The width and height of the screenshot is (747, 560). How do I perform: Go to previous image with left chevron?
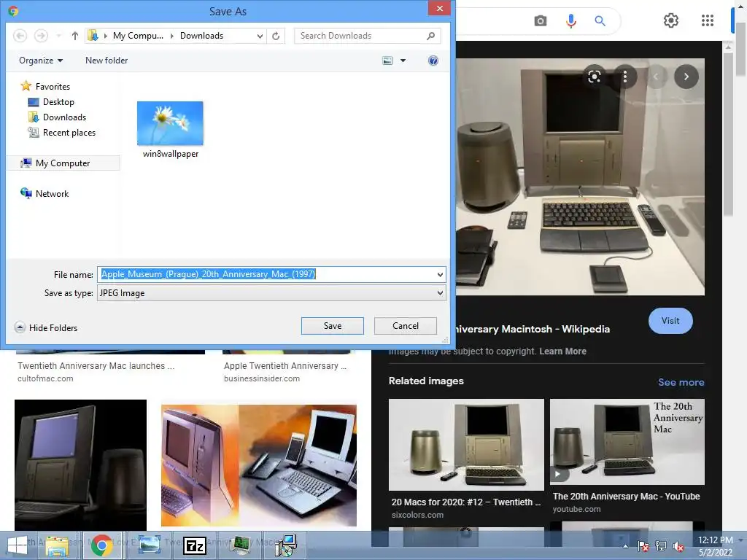(656, 77)
